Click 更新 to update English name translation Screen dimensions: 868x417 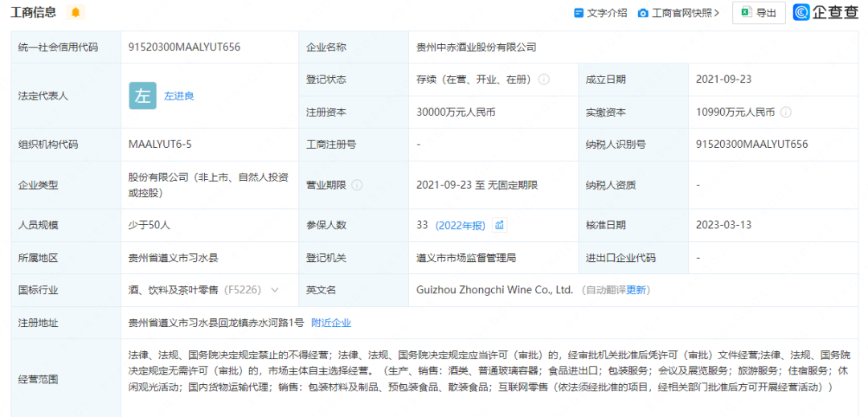(x=636, y=290)
